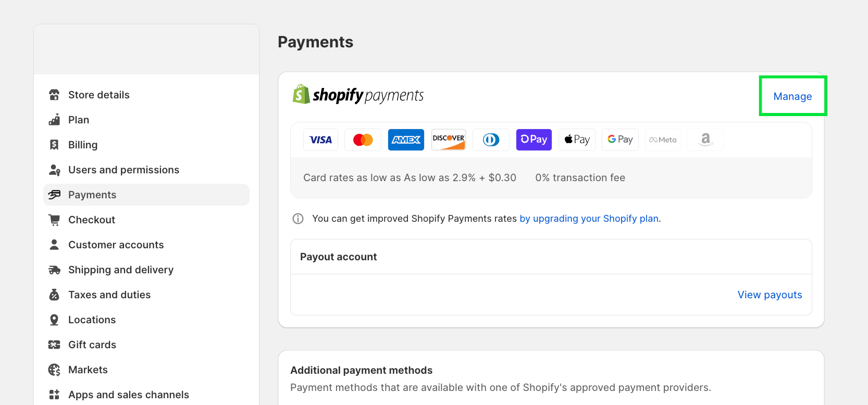
Task: Open Apps and sales channels
Action: pos(128,395)
